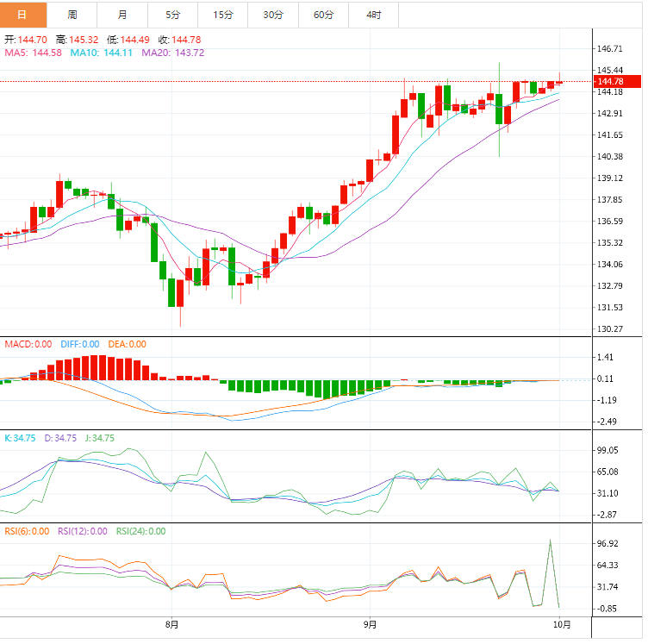
Task: Switch to the 60分 timeframe tab
Action: [323, 15]
